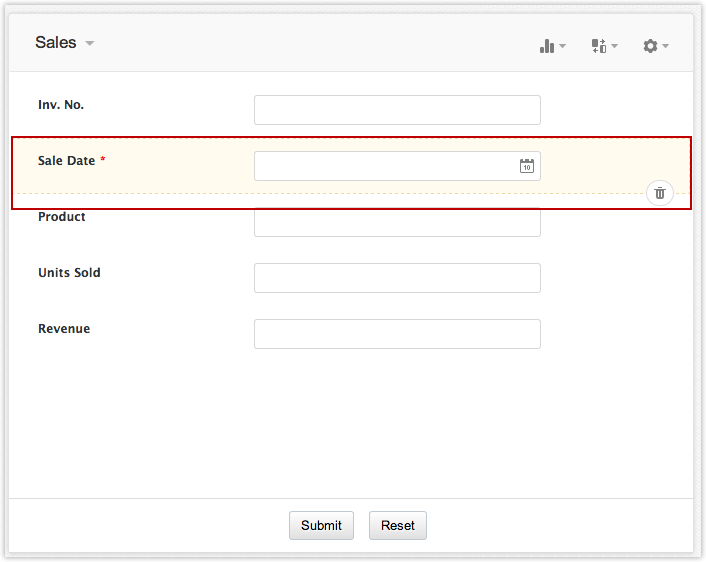The width and height of the screenshot is (706, 562).
Task: Select the Units Sold input field
Action: (x=397, y=278)
